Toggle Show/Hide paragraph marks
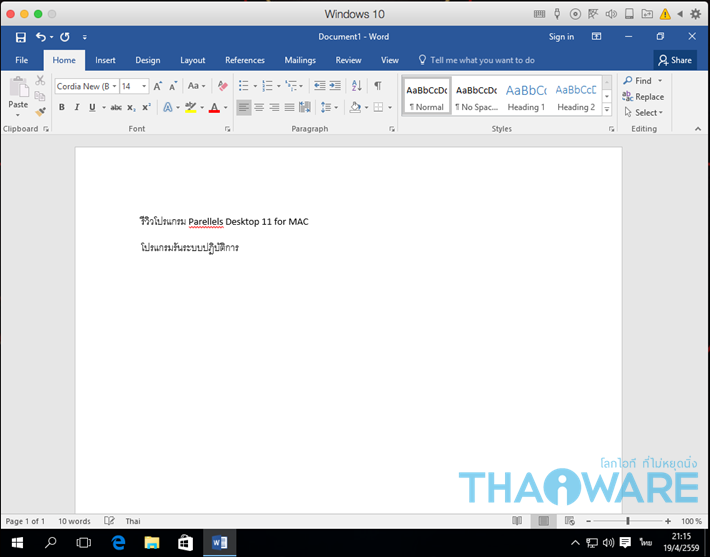The height and width of the screenshot is (557, 710). tap(377, 86)
